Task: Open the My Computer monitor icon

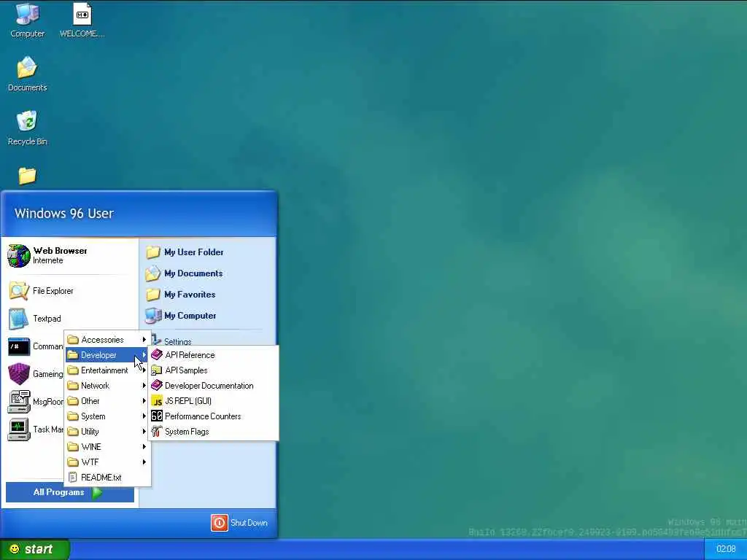Action: 153,315
